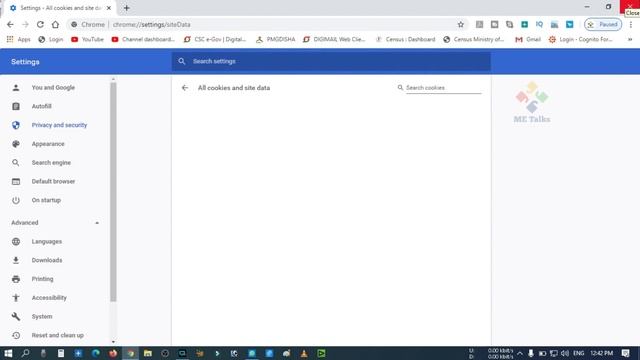This screenshot has height=360, width=640.
Task: Open the YouTube bookmark
Action: [x=87, y=39]
